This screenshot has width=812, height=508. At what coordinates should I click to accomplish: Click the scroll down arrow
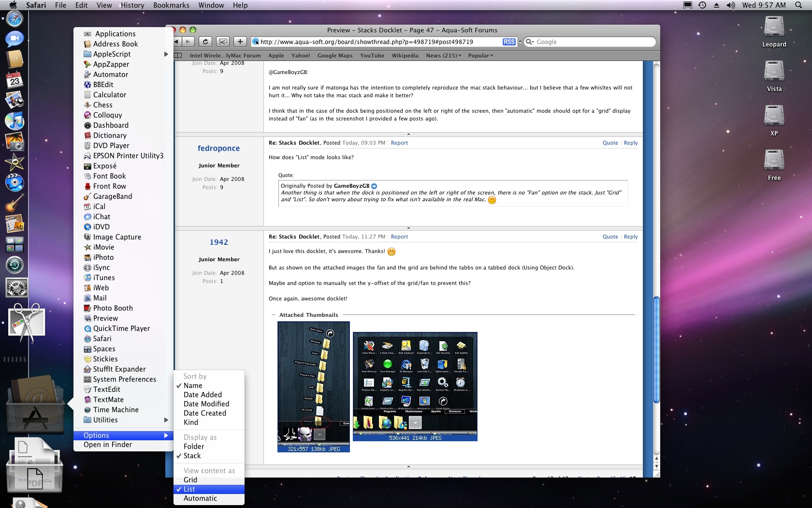pos(656,466)
